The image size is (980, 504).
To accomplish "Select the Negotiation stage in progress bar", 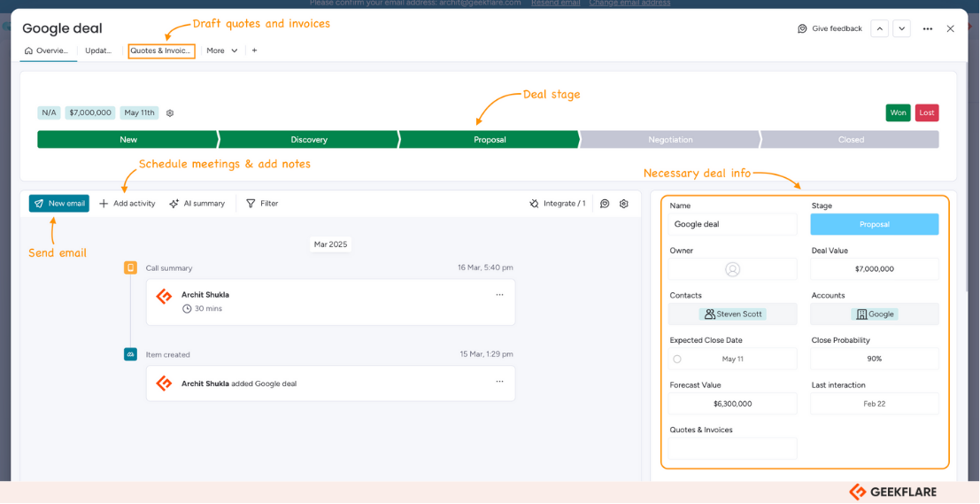I will [x=670, y=140].
